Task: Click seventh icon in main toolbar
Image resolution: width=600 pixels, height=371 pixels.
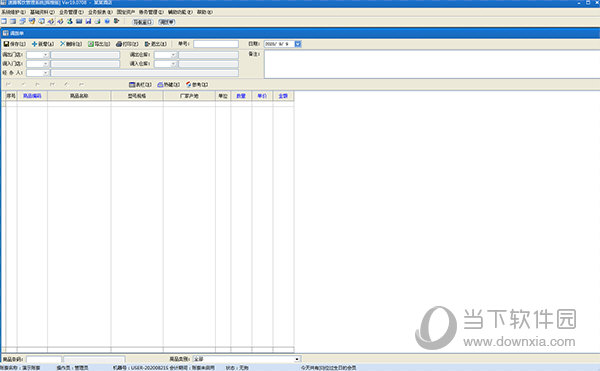Action: pos(60,21)
